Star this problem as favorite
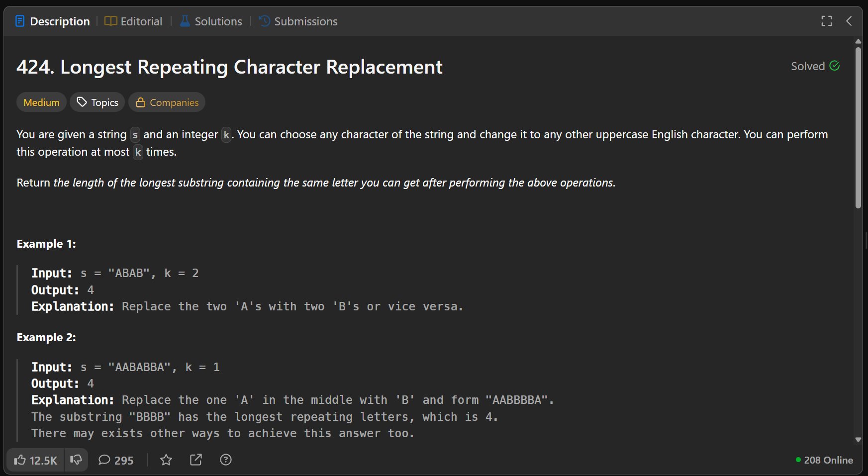 pyautogui.click(x=166, y=460)
